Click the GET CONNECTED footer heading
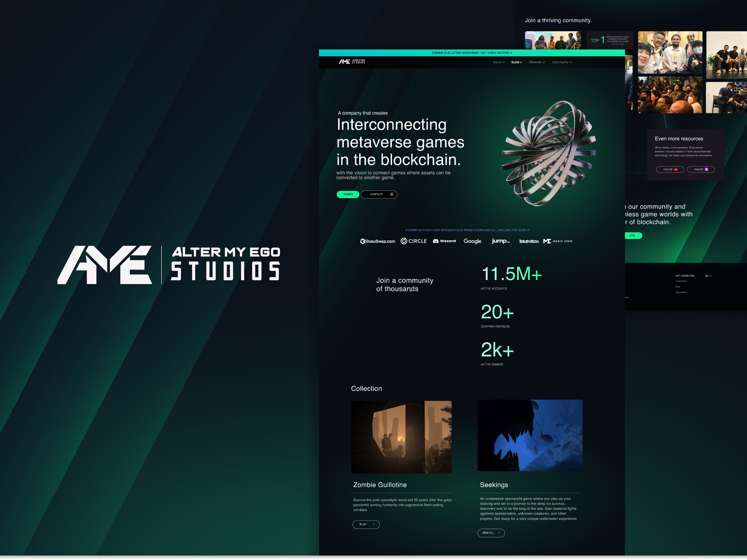The width and height of the screenshot is (747, 560). coord(685,276)
